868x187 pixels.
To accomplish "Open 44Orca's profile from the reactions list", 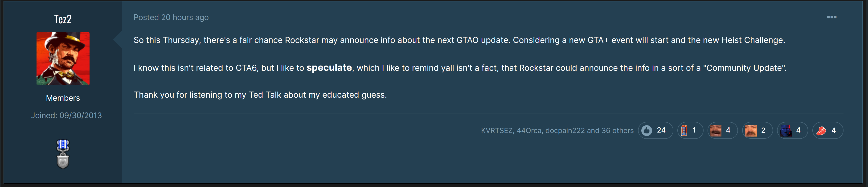I will (529, 131).
